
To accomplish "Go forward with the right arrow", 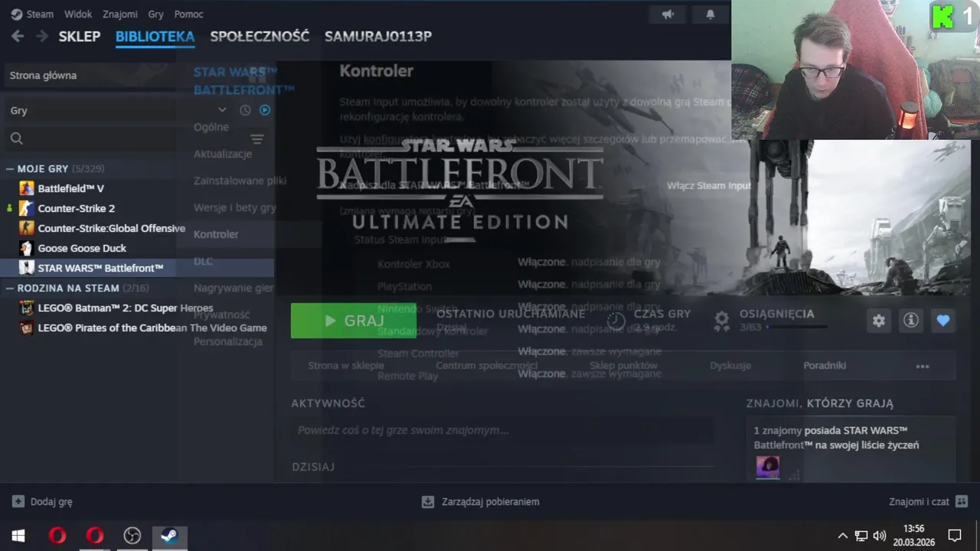I will click(42, 36).
